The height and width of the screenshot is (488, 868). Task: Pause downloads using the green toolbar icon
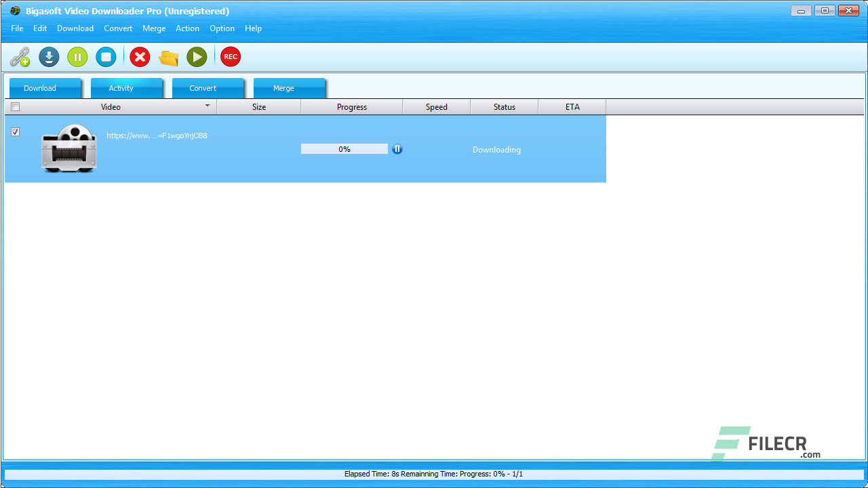click(77, 57)
